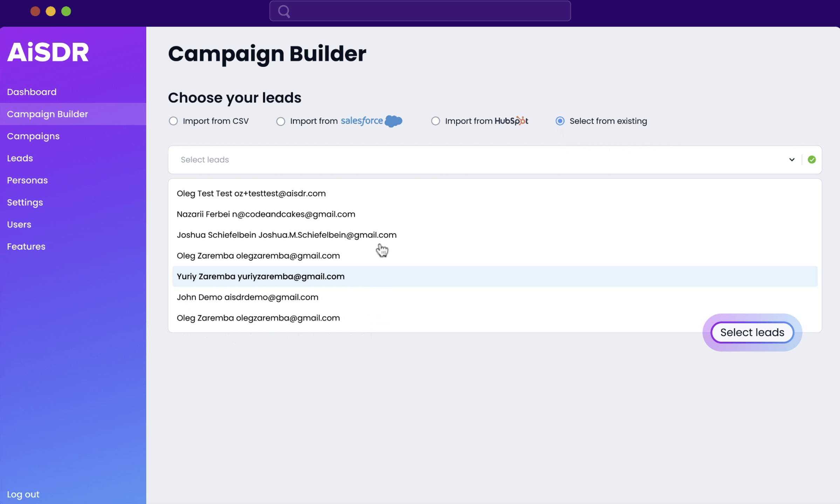Focus the top search bar

coord(420,11)
